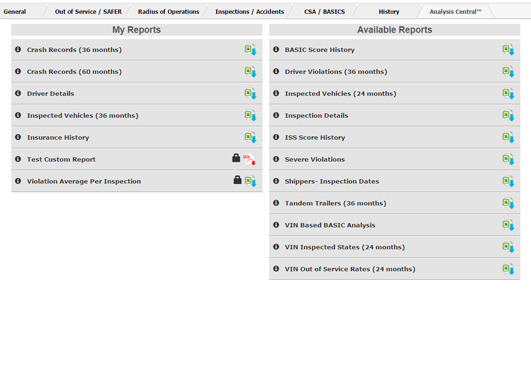Click the My Reports panel header
Image resolution: width=531 pixels, height=375 pixels.
coord(136,30)
